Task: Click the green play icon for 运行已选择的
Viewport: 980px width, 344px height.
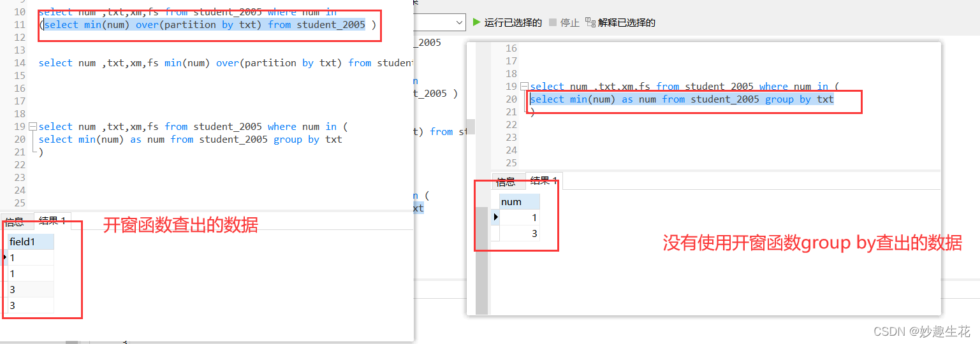Action: pyautogui.click(x=477, y=22)
